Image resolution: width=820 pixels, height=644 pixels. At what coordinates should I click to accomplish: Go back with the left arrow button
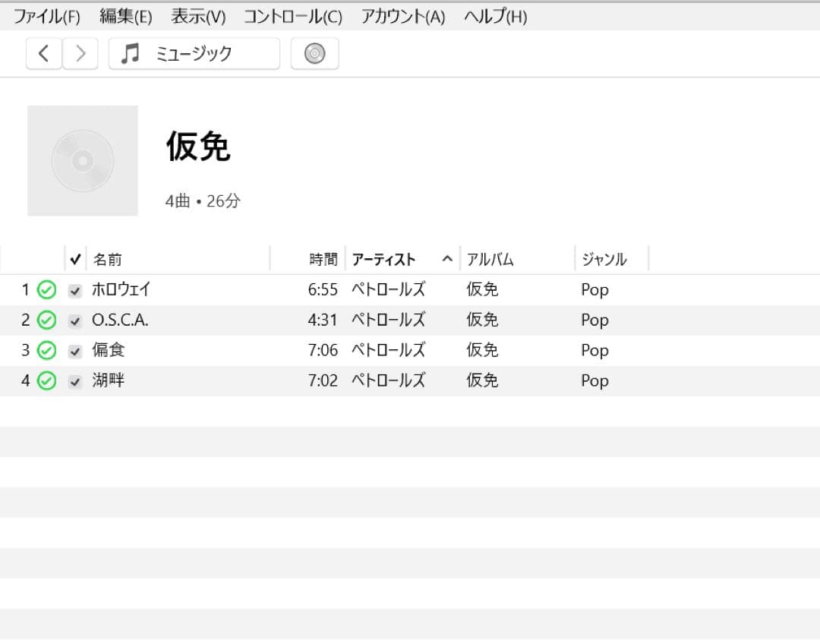pos(44,53)
